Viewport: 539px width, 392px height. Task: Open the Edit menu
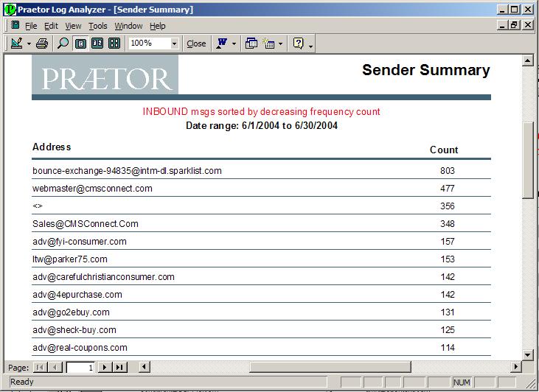[51, 26]
